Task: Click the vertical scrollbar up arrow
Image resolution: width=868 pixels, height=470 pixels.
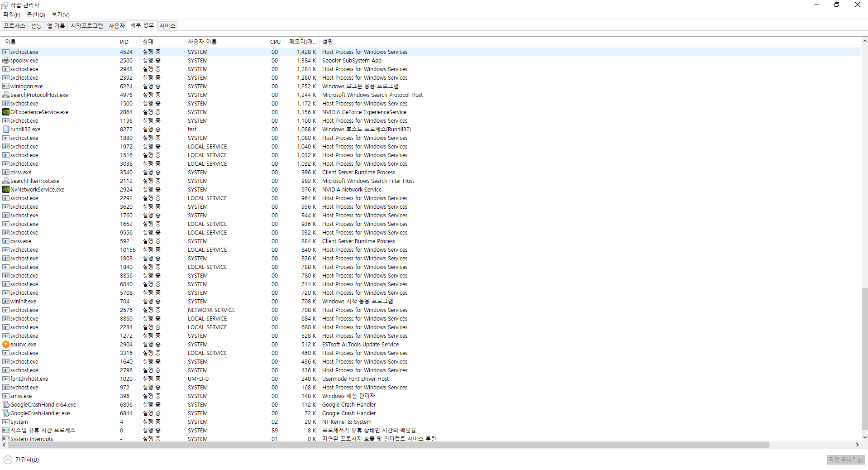Action: [864, 41]
